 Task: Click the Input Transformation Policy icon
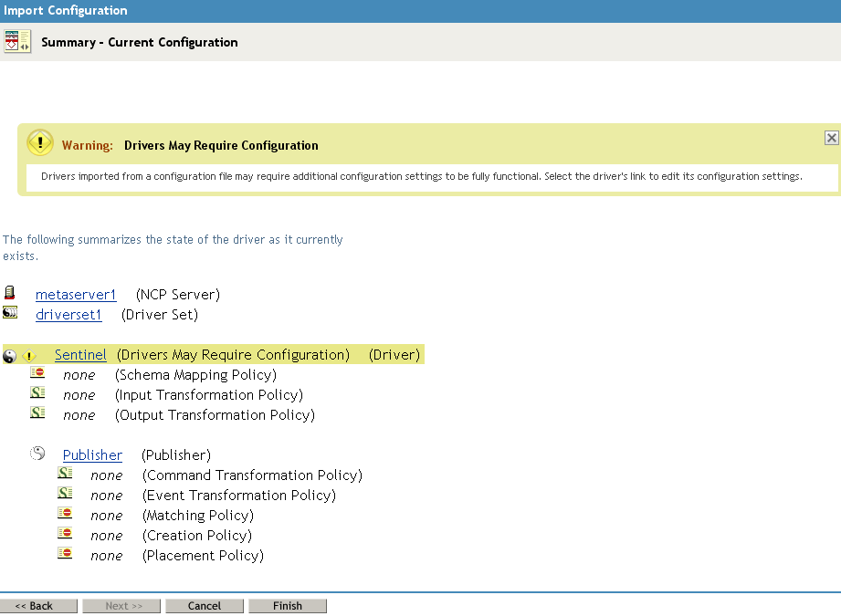tap(37, 392)
